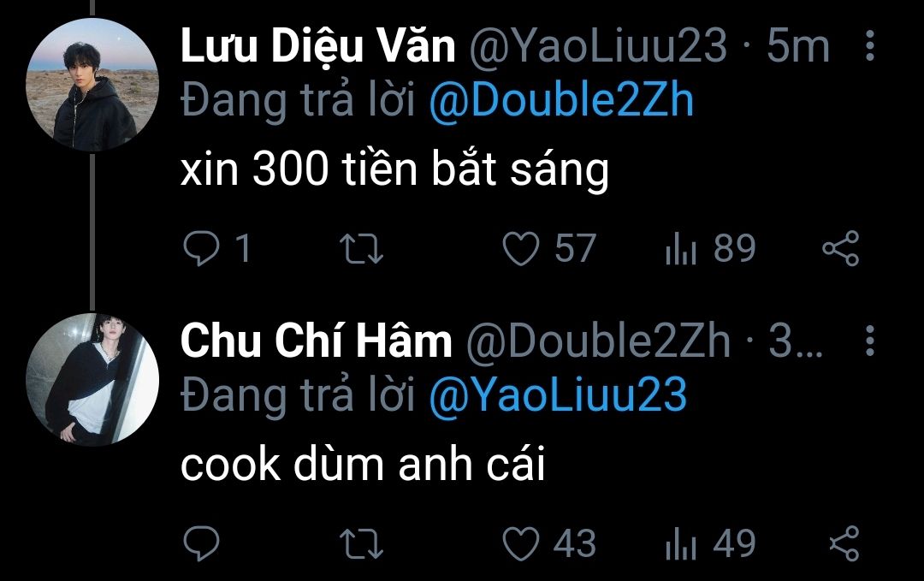Open tweet text 'cook dùm anh cái'
This screenshot has height=581, width=924.
[363, 464]
